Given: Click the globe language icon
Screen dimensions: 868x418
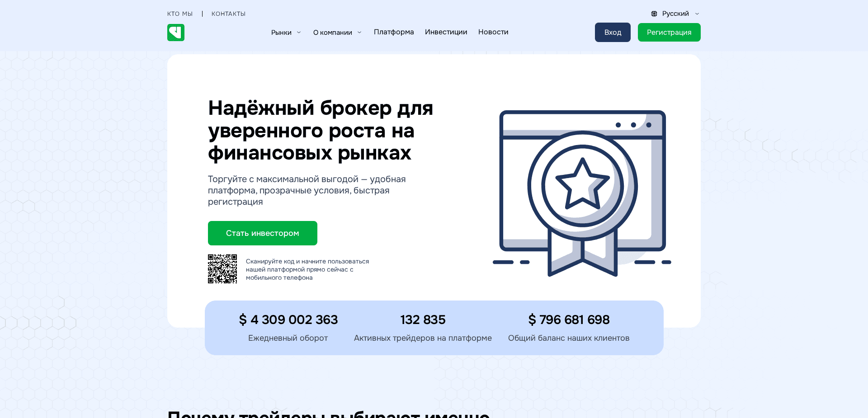Looking at the screenshot, I should tap(654, 14).
